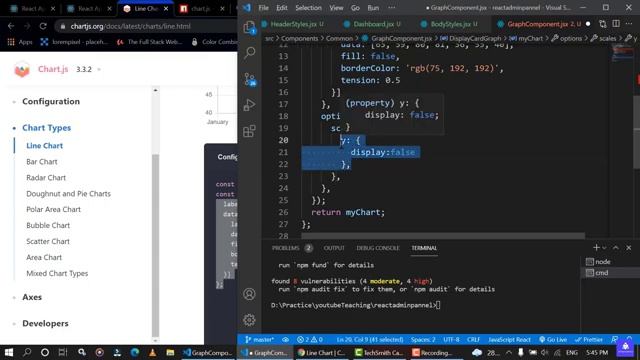Open the View menu
Screen dimensions: 640x360
click(x=336, y=8)
